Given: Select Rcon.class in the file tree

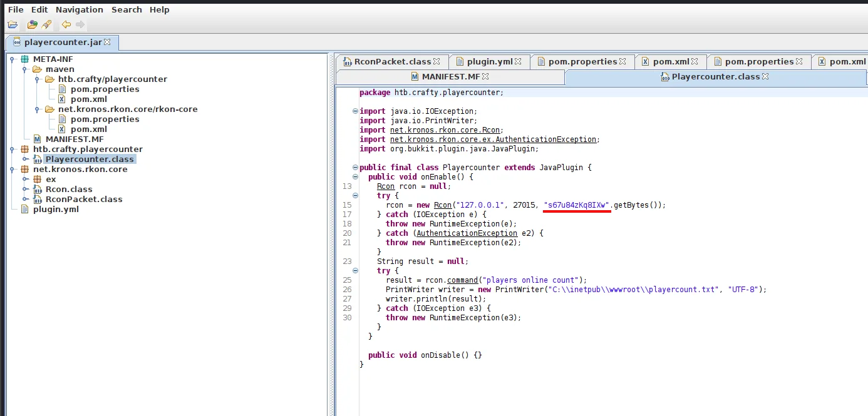Looking at the screenshot, I should click(69, 189).
